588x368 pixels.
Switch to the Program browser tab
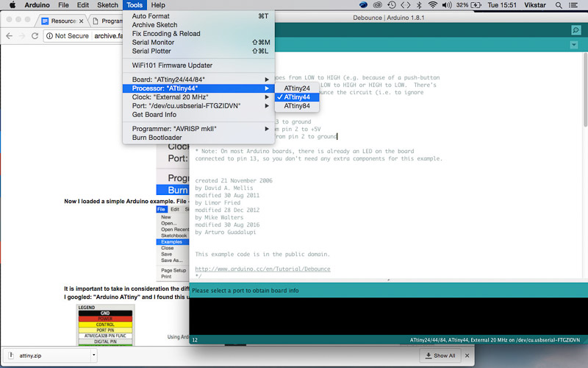pyautogui.click(x=107, y=21)
